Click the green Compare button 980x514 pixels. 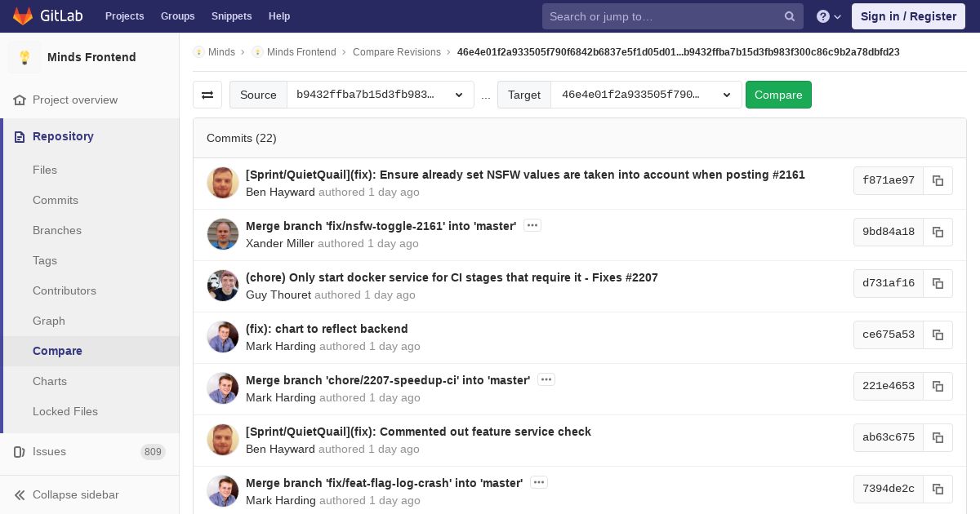778,95
